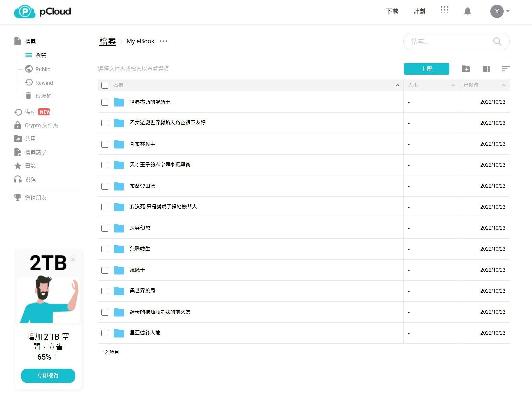Open folder icon for 灰與幻想

point(119,228)
